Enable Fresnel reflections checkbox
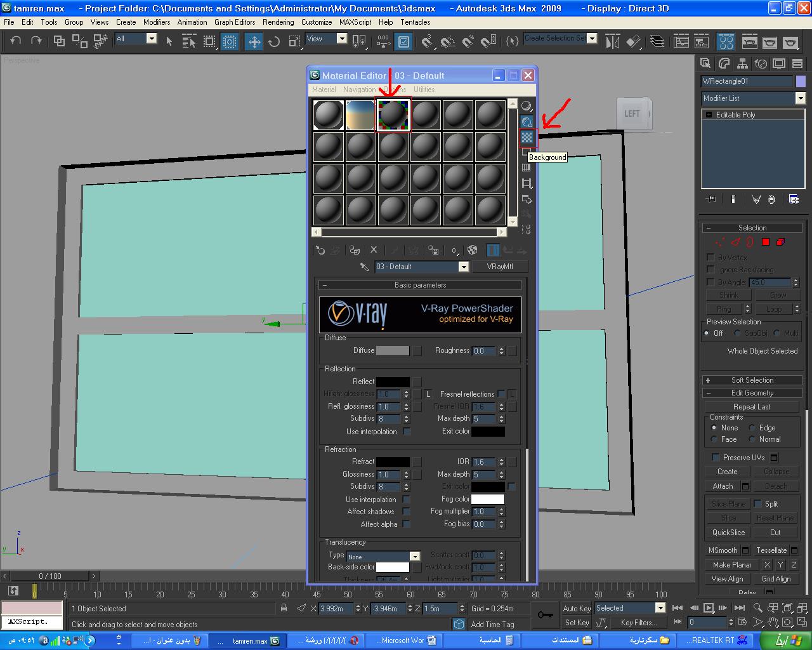Screen dimensions: 812x650 coord(501,394)
